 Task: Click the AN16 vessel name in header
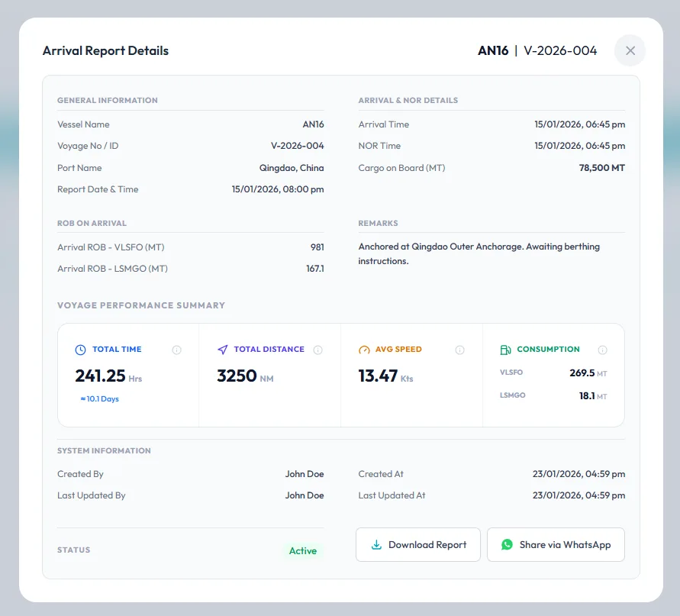(493, 51)
